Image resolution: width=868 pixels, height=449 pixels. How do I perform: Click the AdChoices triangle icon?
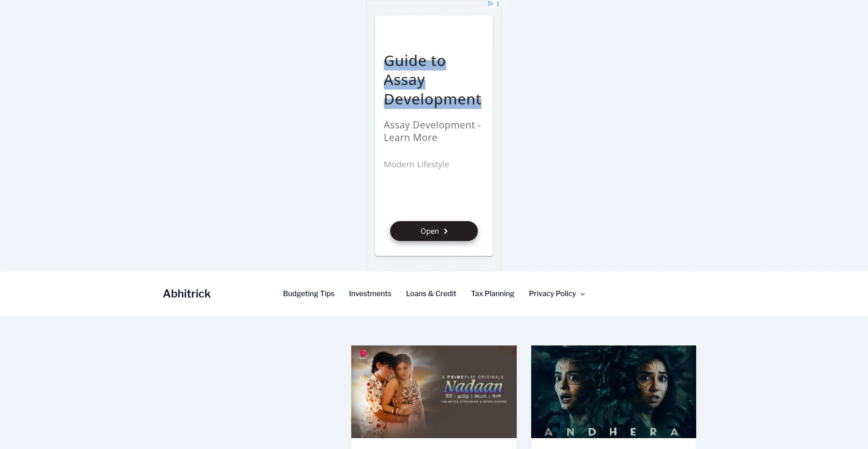[x=490, y=4]
